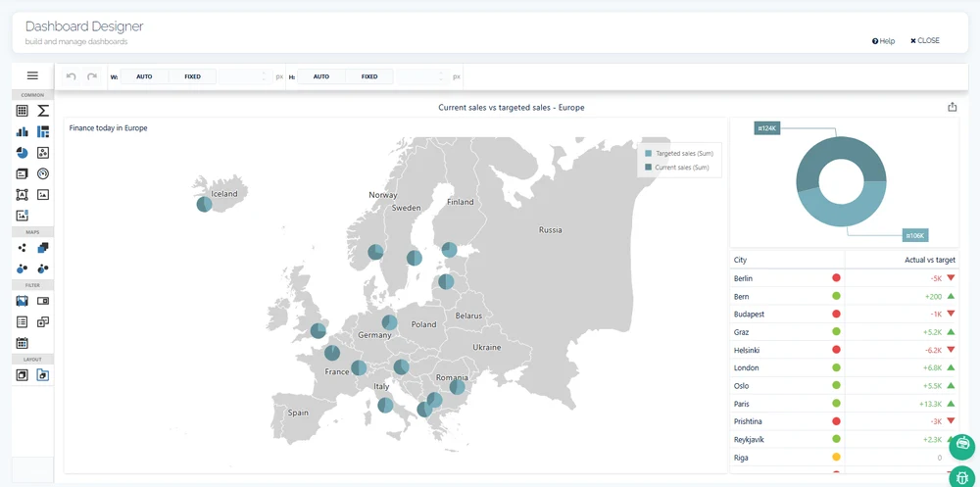The image size is (980, 487).
Task: Add a Geo Point Map item
Action: [x=22, y=248]
